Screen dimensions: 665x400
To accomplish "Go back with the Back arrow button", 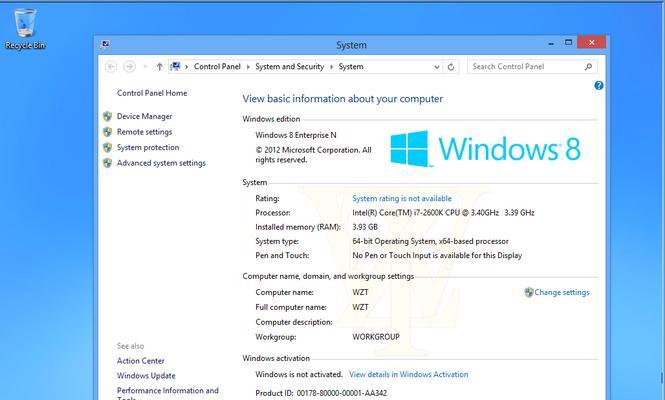I will [111, 67].
